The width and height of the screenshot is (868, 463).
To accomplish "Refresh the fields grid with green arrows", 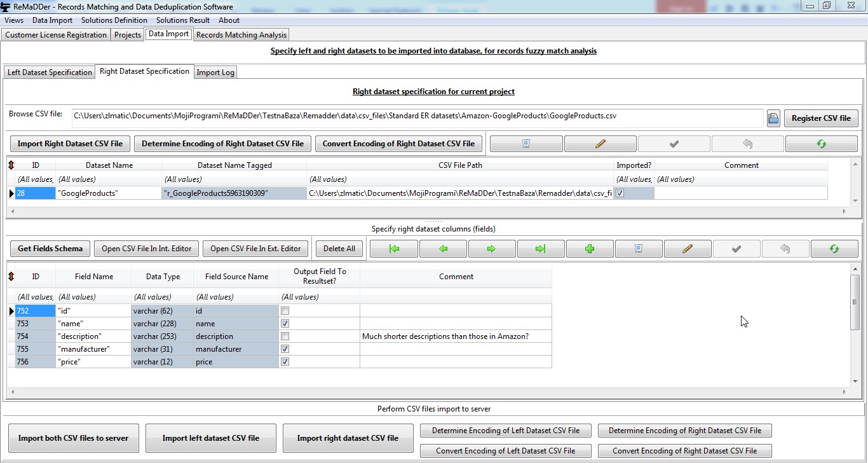I will (834, 249).
